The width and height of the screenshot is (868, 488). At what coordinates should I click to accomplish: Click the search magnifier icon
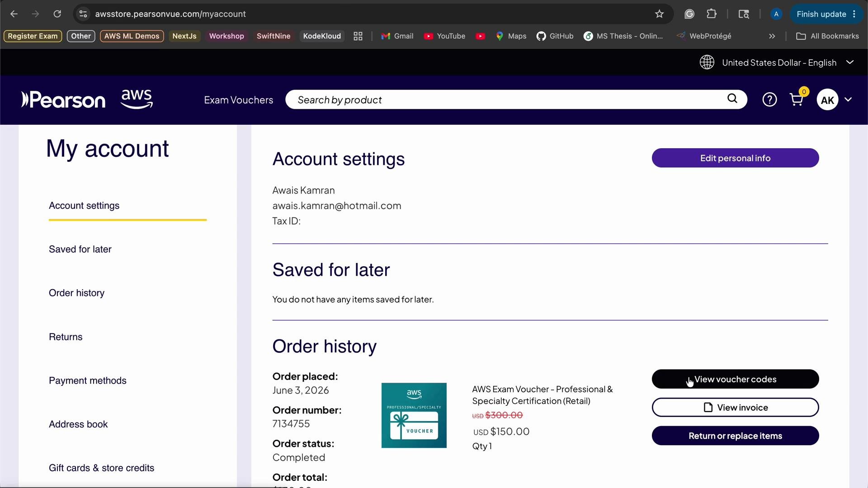click(x=732, y=99)
